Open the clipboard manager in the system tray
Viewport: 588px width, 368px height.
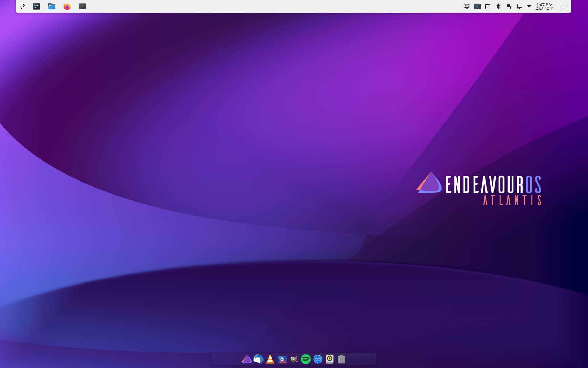pos(488,6)
